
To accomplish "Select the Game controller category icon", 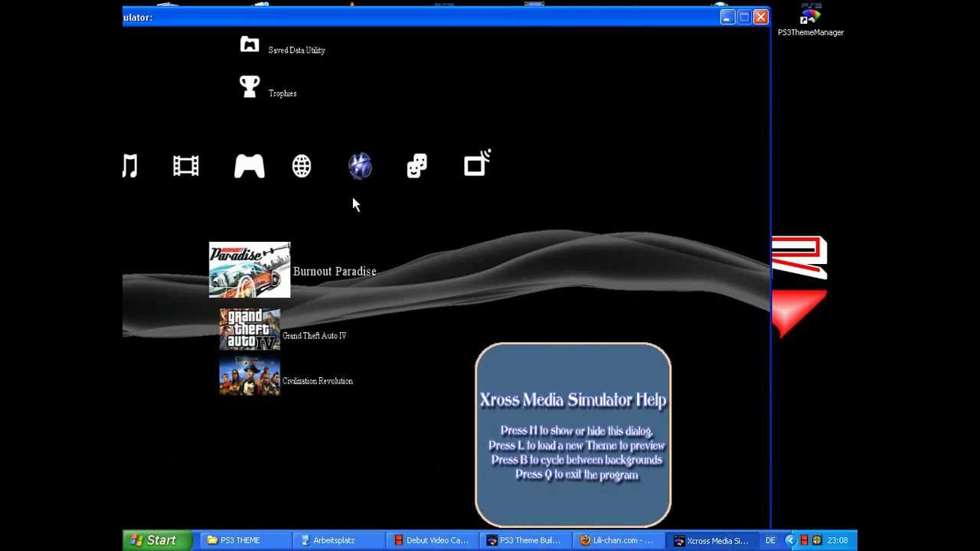I will click(x=249, y=166).
